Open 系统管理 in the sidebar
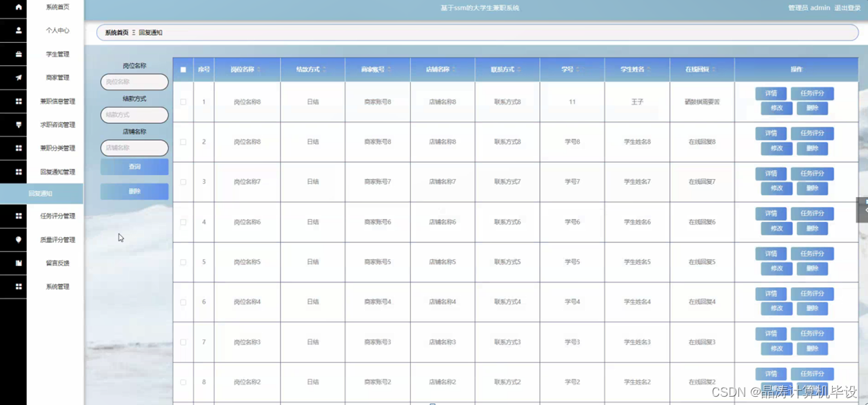This screenshot has height=405, width=868. [x=57, y=287]
